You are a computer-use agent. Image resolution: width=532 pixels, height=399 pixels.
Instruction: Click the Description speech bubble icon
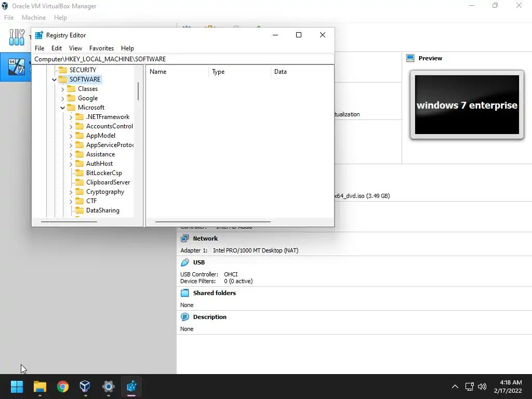pos(185,317)
